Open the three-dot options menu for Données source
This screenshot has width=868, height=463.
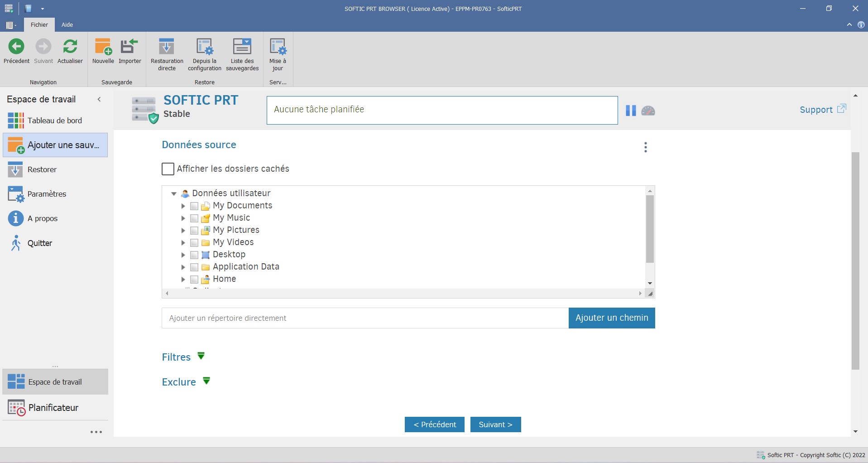(645, 147)
